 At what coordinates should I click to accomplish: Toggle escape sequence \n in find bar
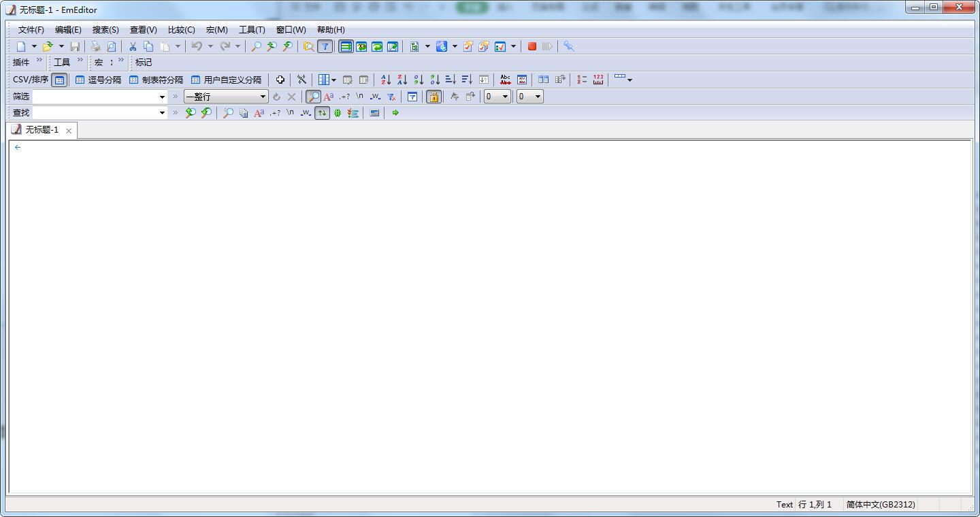click(290, 113)
